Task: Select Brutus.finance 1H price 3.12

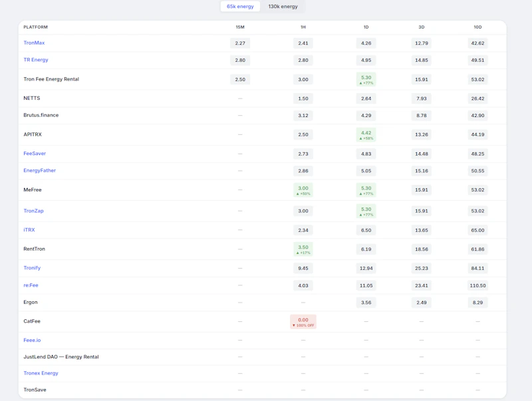Action: coord(303,115)
